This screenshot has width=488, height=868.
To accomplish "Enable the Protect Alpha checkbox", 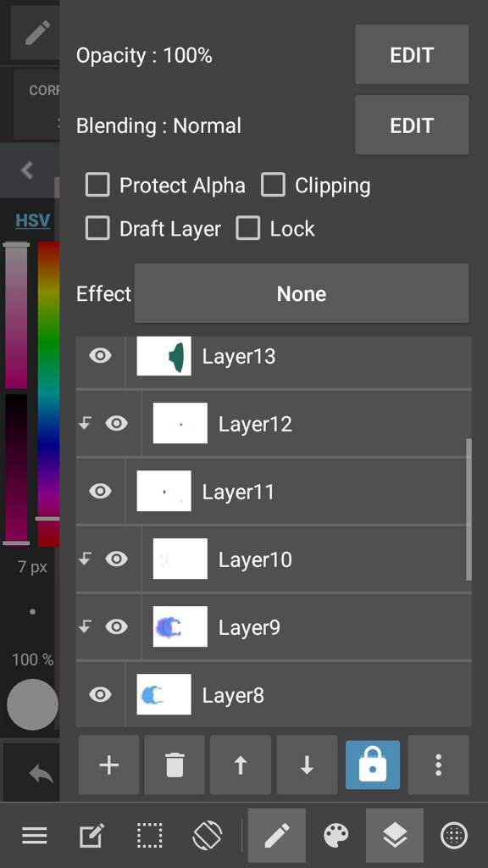I will (97, 185).
